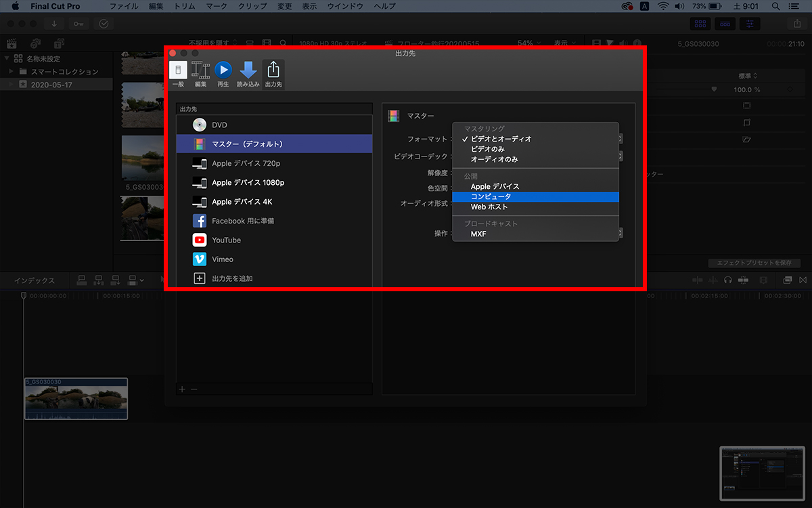Open the 読み込み preferences pane icon
812x508 pixels.
248,75
